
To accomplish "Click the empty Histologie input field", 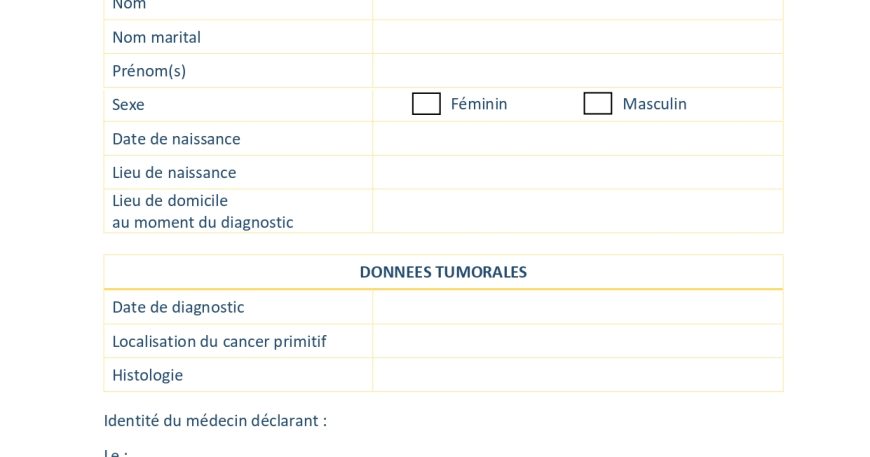I will (x=577, y=375).
